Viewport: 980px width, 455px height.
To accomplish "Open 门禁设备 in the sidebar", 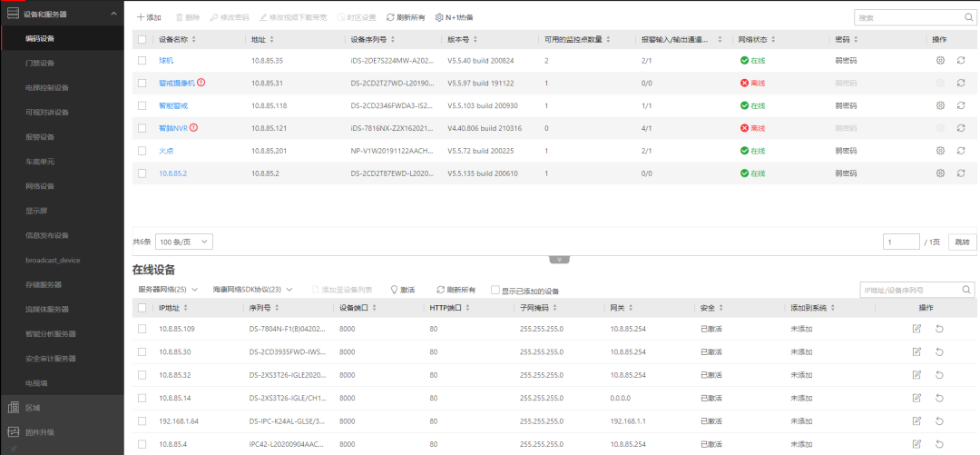I will 41,63.
